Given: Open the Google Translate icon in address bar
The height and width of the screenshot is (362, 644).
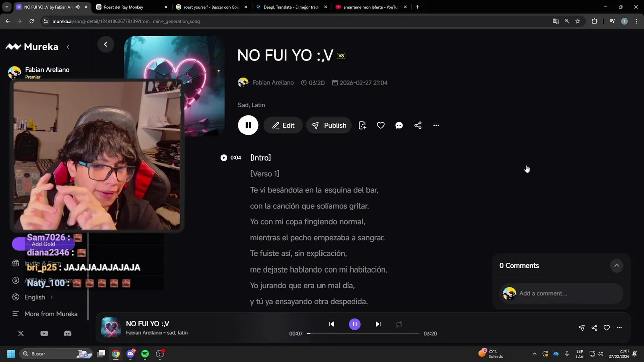Looking at the screenshot, I should point(556,21).
